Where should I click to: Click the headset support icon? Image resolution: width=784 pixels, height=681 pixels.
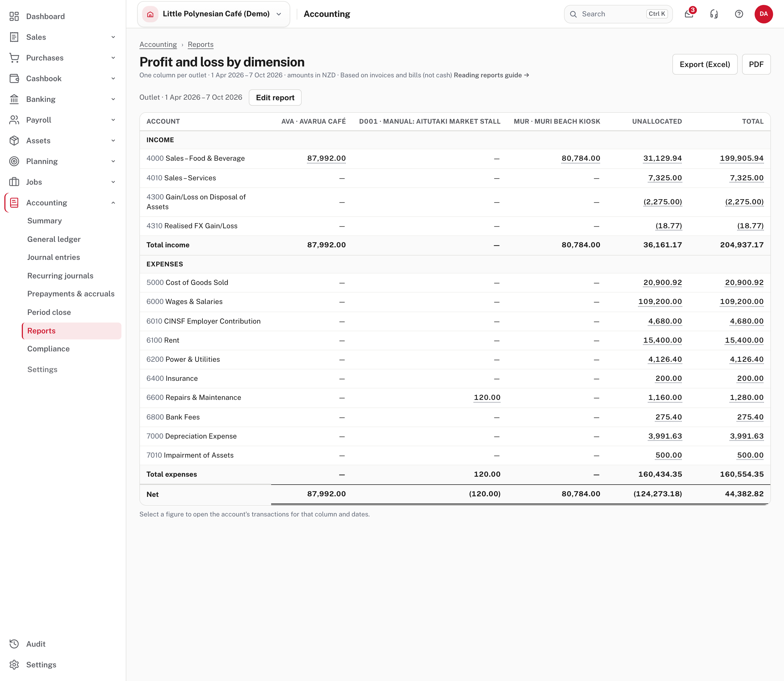pos(714,14)
